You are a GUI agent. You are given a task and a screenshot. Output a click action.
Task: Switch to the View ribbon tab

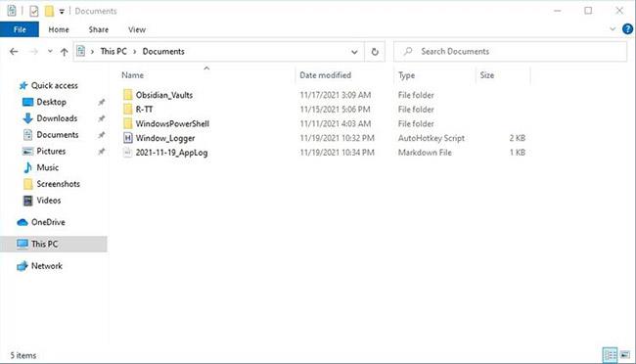(137, 29)
